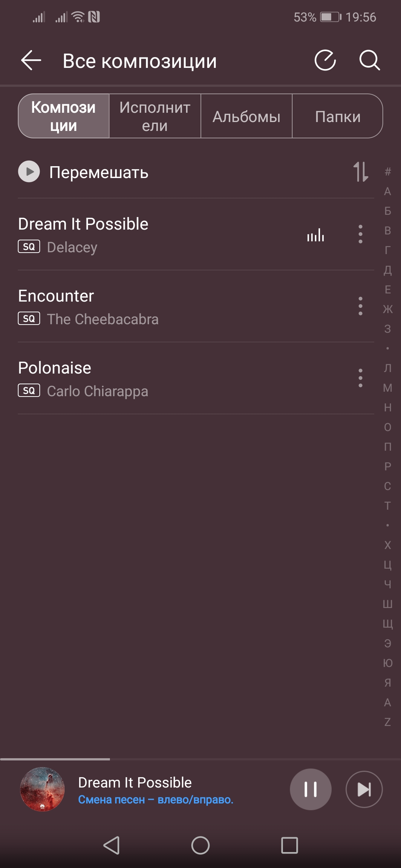Switch to the Альбомы tab
The image size is (401, 868).
[246, 116]
